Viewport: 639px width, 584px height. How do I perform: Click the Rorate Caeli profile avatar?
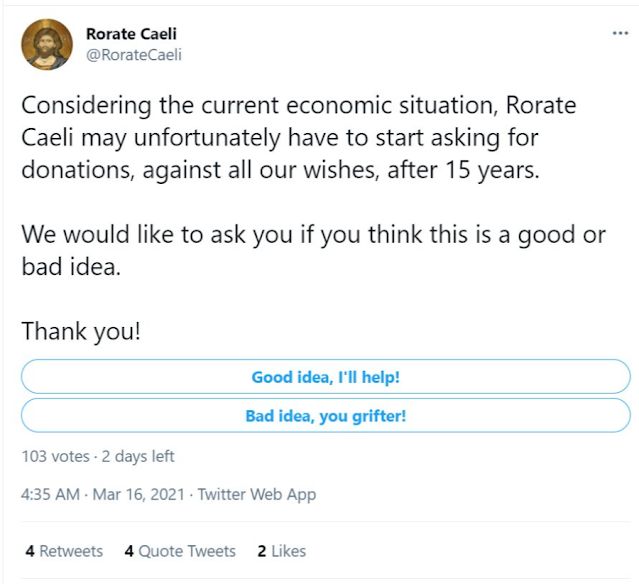pos(47,45)
